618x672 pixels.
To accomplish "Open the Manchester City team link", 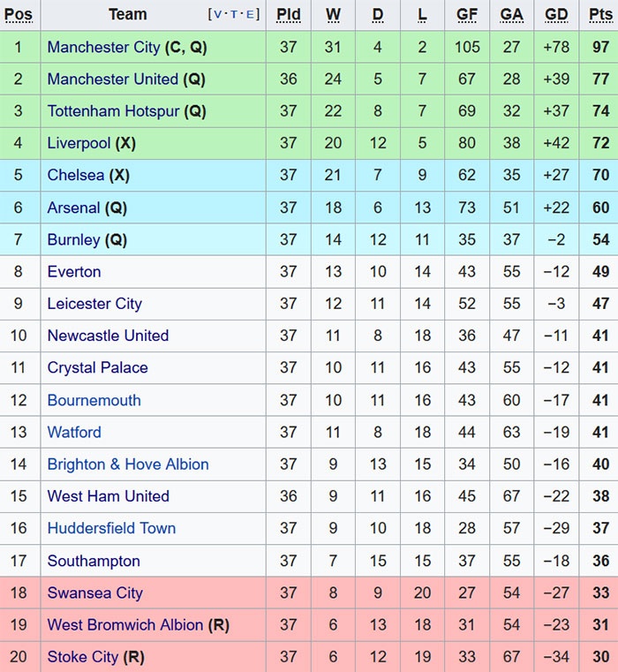I will point(103,47).
